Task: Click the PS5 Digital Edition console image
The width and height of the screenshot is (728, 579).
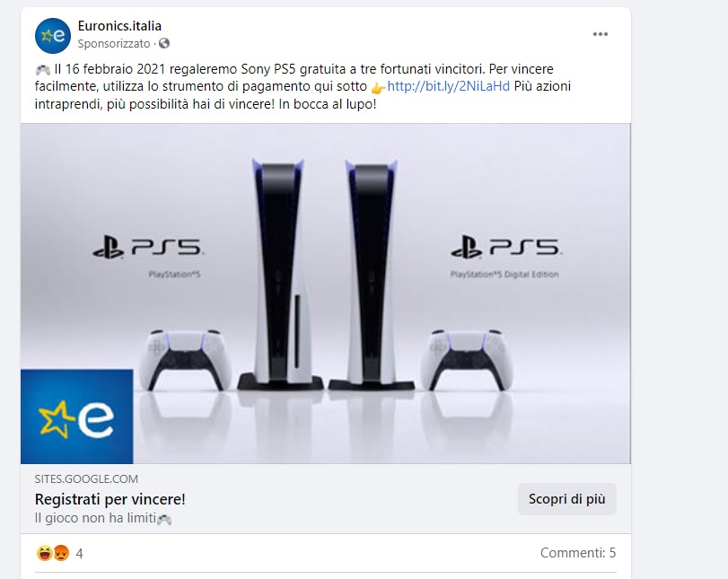Action: 373,275
